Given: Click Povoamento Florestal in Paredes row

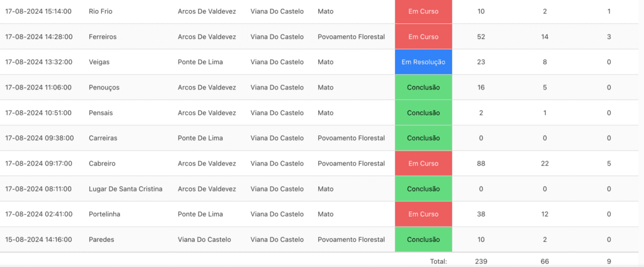Looking at the screenshot, I should pos(351,239).
